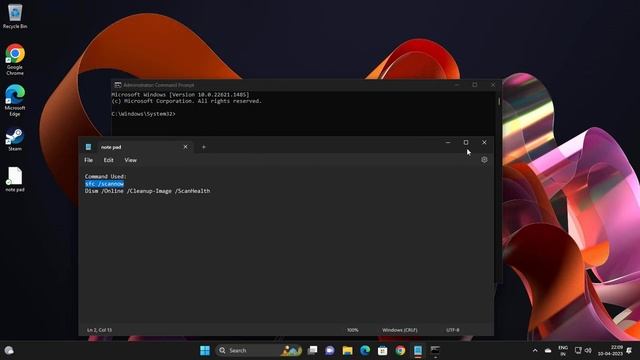Image resolution: width=640 pixels, height=360 pixels.
Task: Select the Google Chrome desktop shortcut
Action: [x=15, y=60]
